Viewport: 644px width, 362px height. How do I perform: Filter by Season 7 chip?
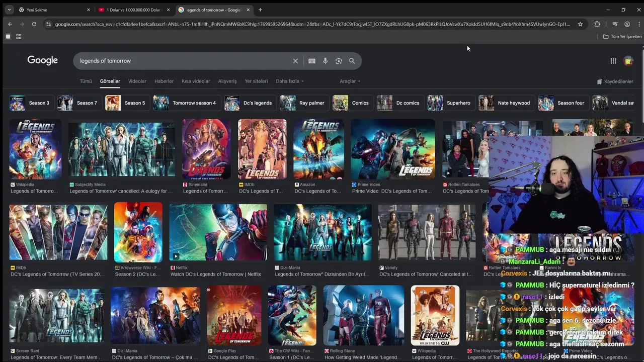tap(78, 103)
